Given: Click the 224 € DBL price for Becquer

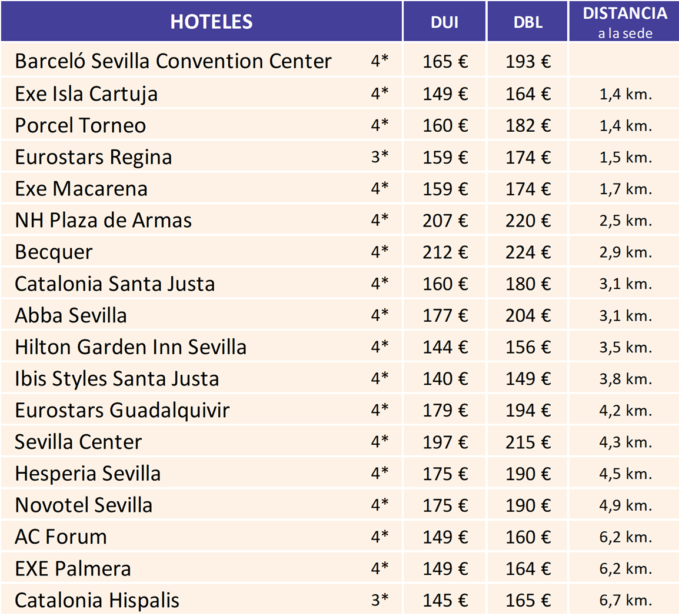Looking at the screenshot, I should coord(528,252).
